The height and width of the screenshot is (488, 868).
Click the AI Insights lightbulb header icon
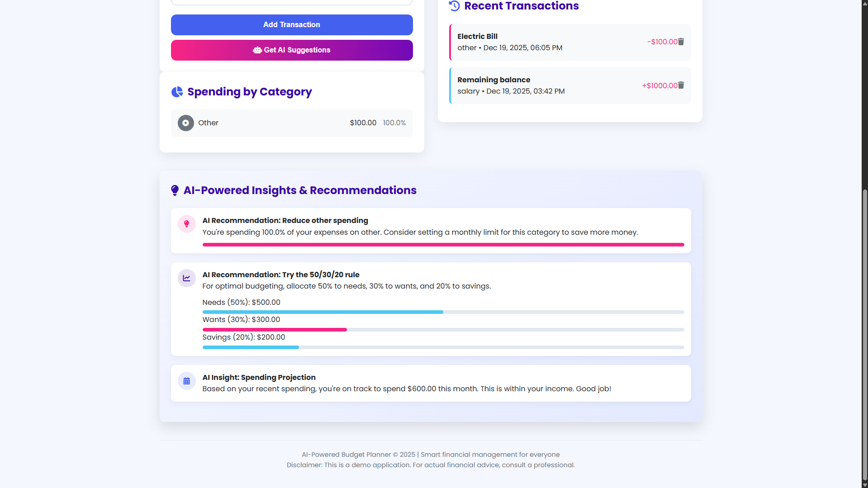[175, 190]
